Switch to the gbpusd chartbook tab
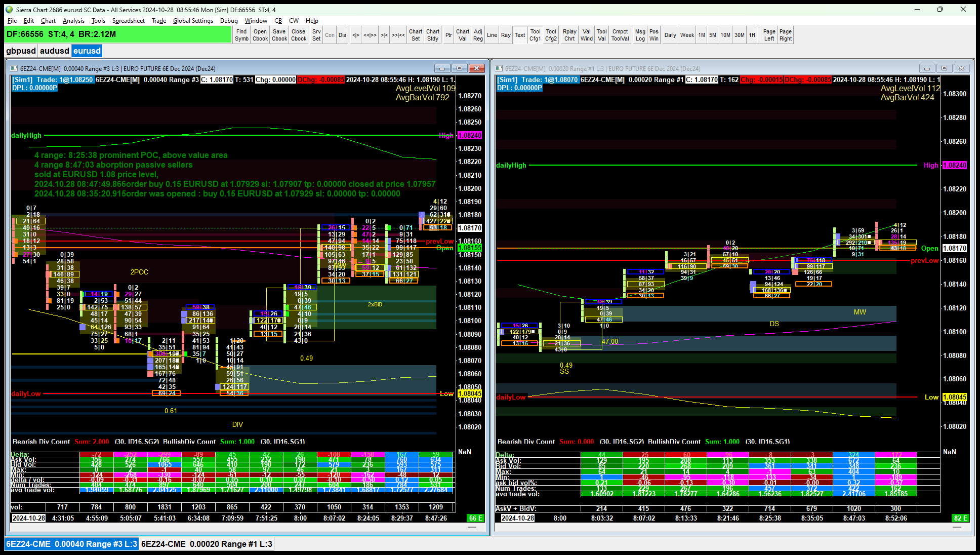This screenshot has height=555, width=980. coord(21,51)
